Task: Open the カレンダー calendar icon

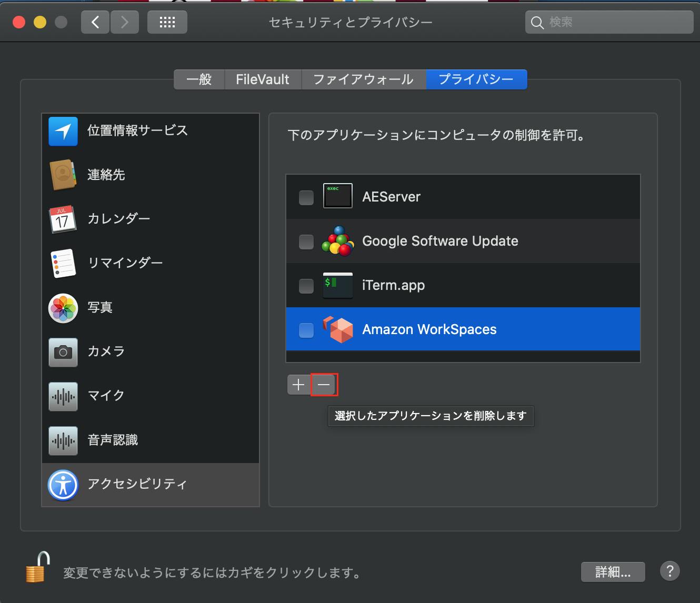Action: pyautogui.click(x=63, y=219)
